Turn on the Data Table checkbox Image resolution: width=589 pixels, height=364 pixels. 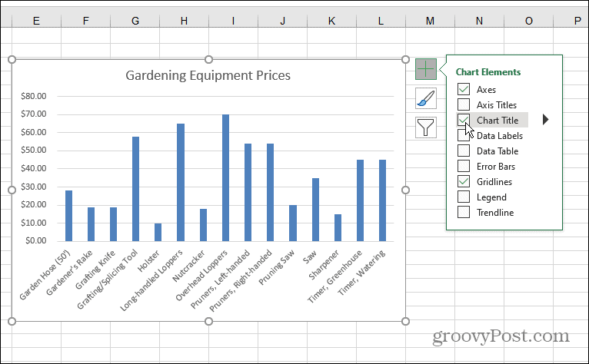pyautogui.click(x=464, y=151)
